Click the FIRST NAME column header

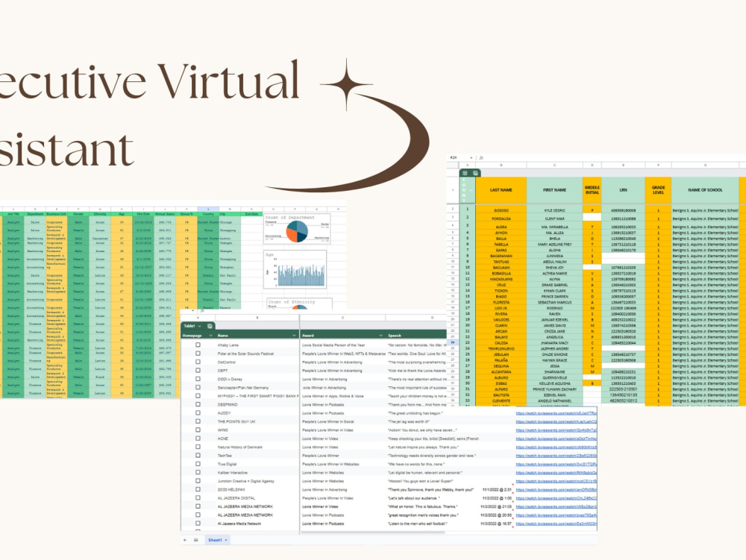pyautogui.click(x=554, y=190)
